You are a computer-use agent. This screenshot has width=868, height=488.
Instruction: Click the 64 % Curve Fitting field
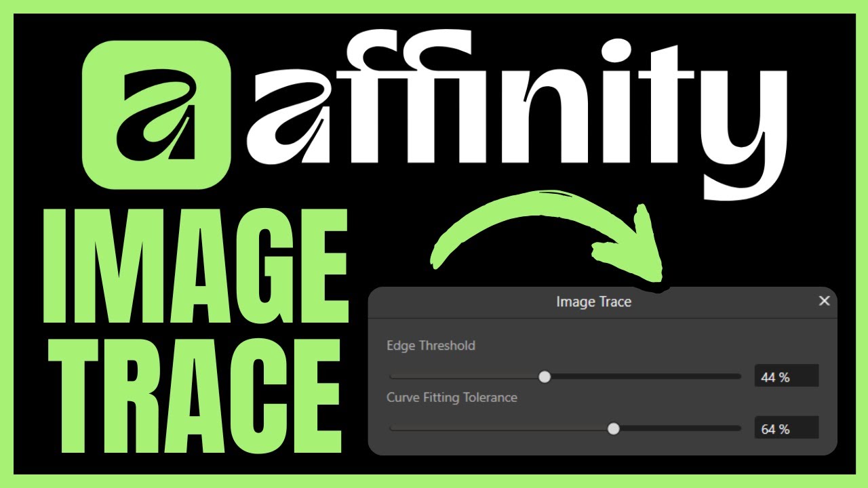(x=787, y=428)
